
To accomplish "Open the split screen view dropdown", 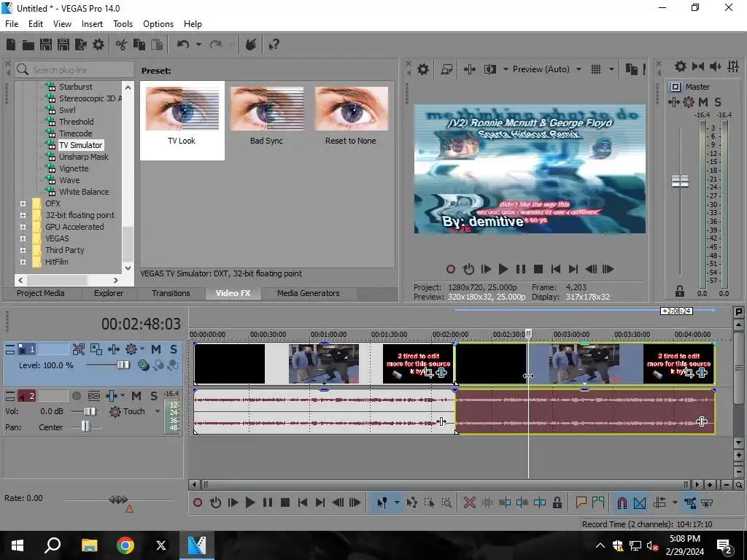I will tap(506, 69).
